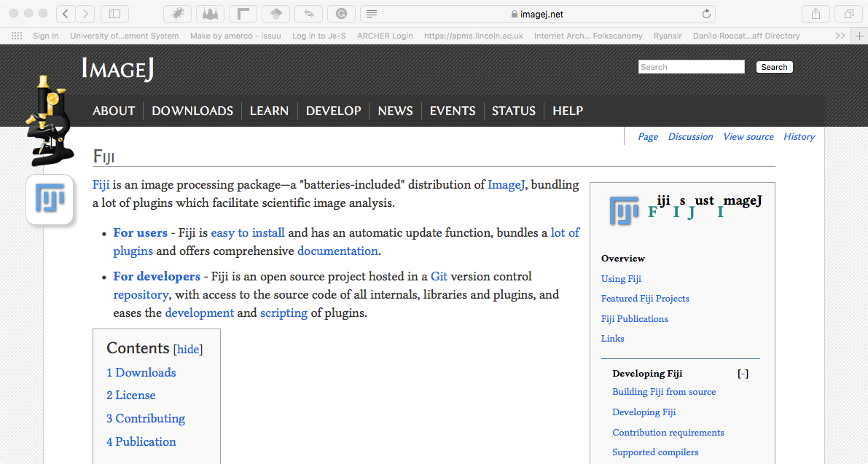Toggle the Safari sidebar button
Viewport: 868px width, 464px height.
114,14
